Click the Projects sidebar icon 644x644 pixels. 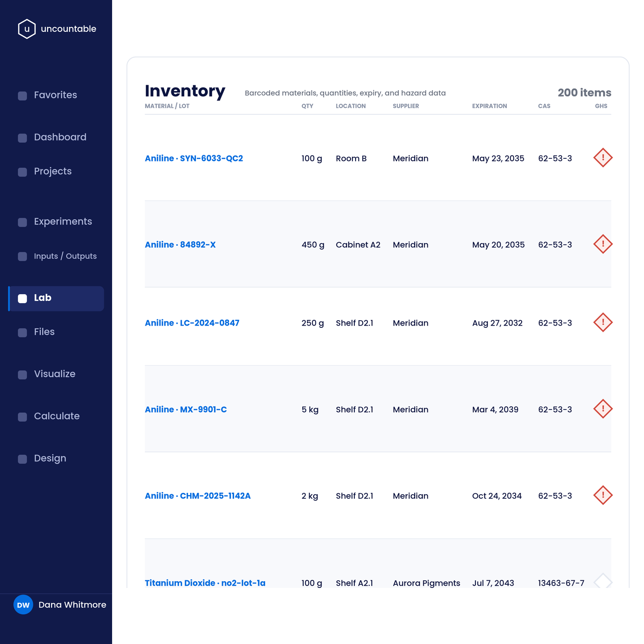coord(22,172)
